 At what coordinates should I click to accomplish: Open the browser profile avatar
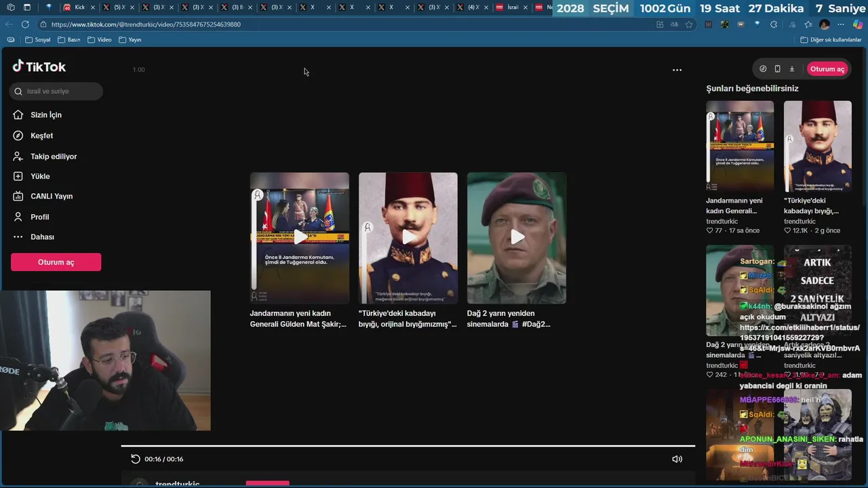tap(824, 24)
